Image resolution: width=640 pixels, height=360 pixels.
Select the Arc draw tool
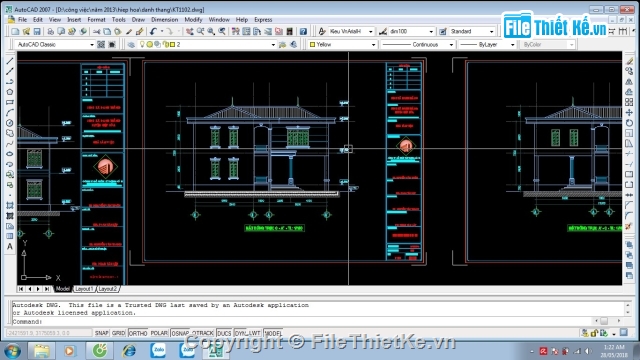point(10,113)
